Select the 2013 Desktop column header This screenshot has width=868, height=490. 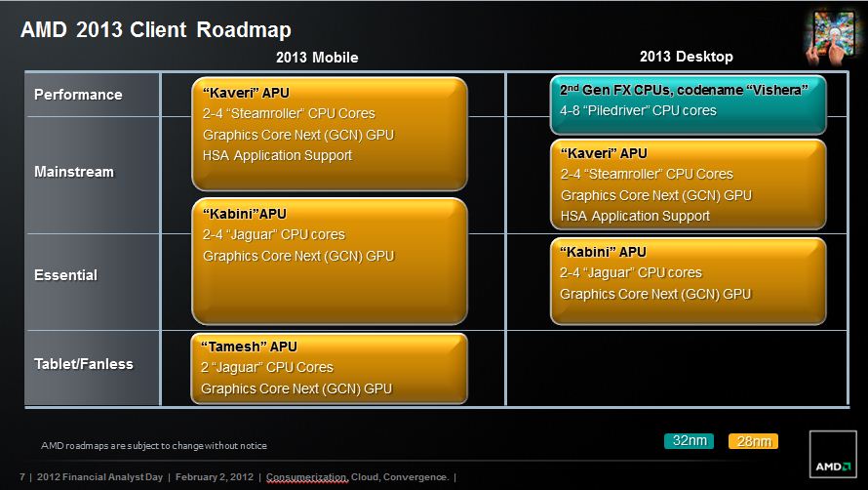click(x=686, y=57)
